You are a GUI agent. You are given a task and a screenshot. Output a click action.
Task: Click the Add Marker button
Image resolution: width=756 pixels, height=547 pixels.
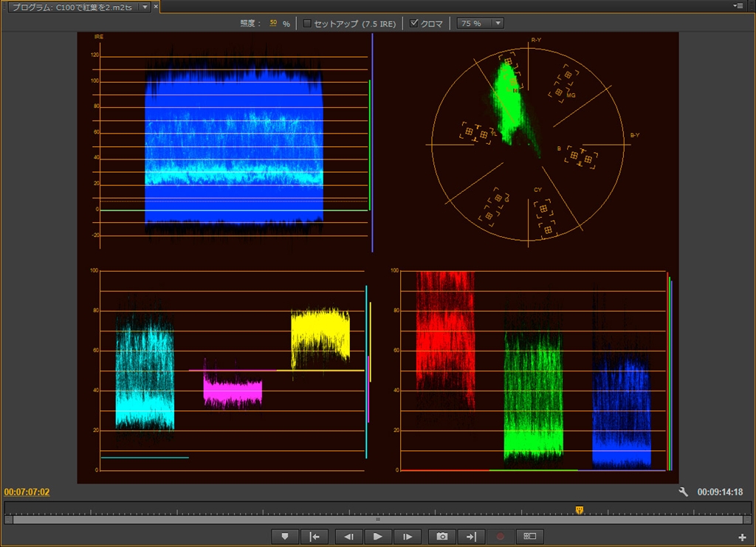coord(284,537)
